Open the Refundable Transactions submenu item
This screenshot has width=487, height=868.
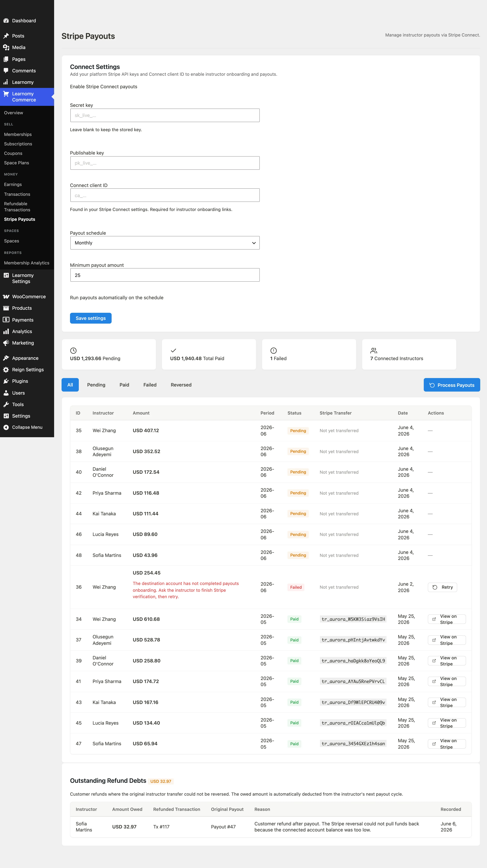(x=17, y=207)
